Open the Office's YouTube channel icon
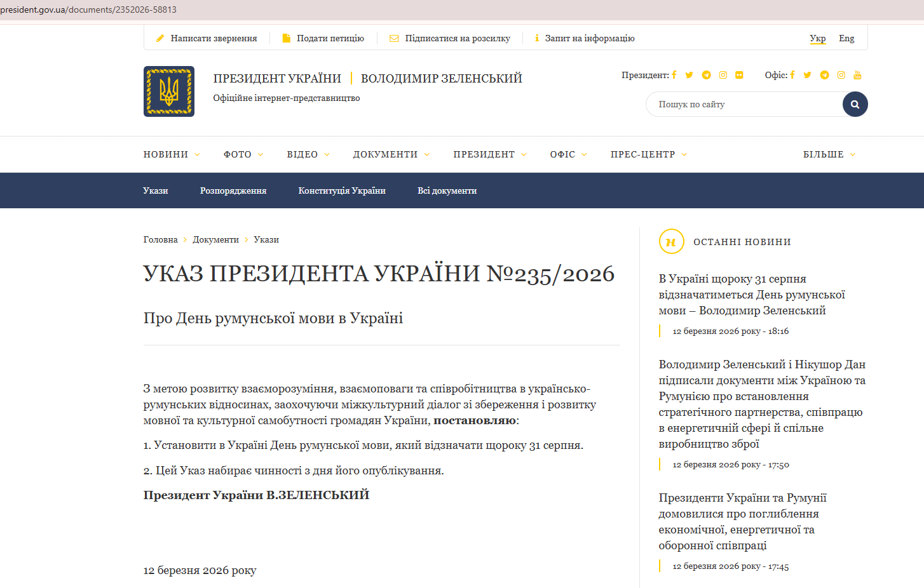 [857, 75]
